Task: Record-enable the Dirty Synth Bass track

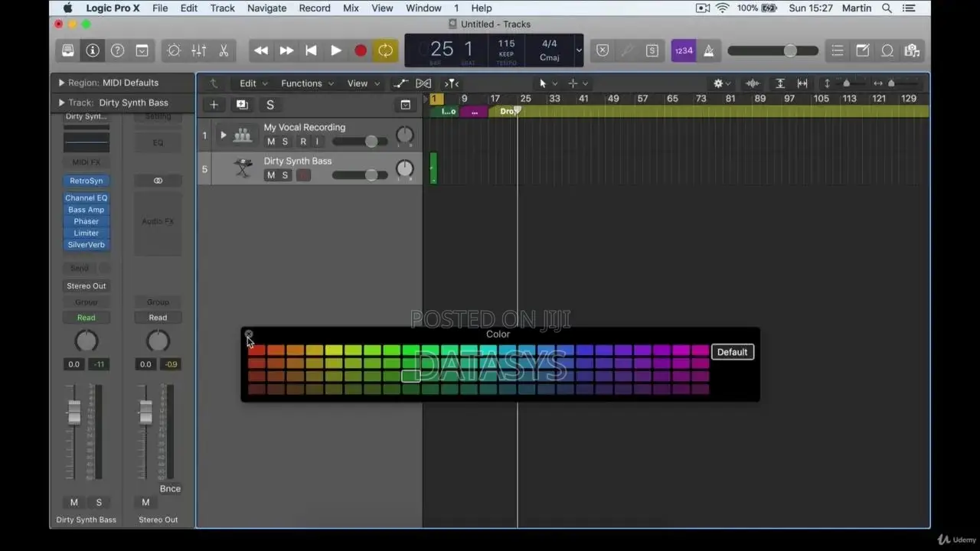Action: 303,175
